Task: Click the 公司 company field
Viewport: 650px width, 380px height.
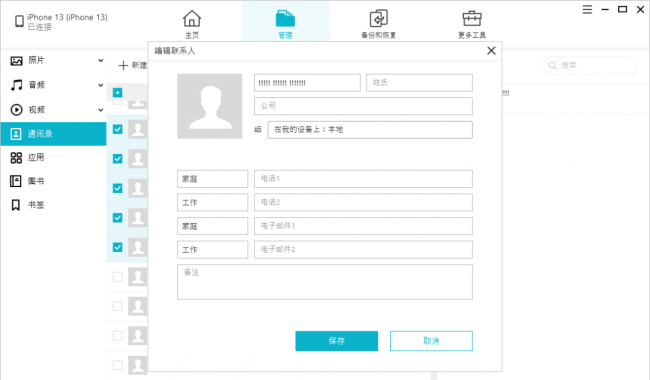Action: (363, 106)
